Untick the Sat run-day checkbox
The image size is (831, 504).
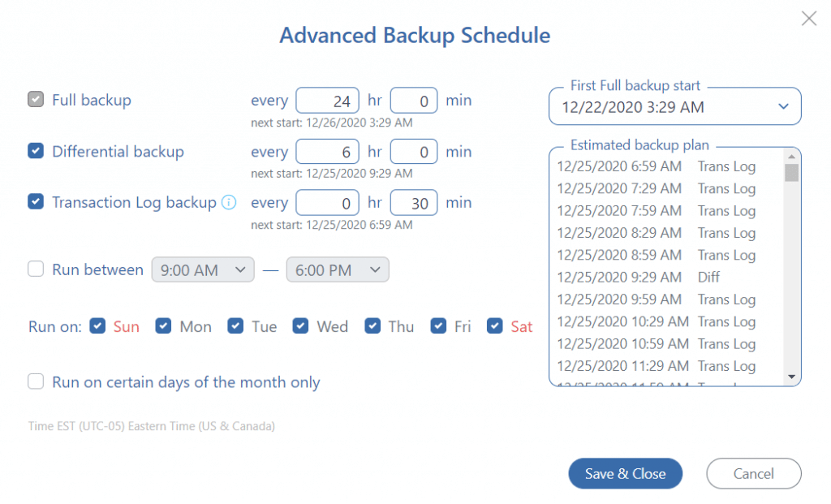click(495, 326)
